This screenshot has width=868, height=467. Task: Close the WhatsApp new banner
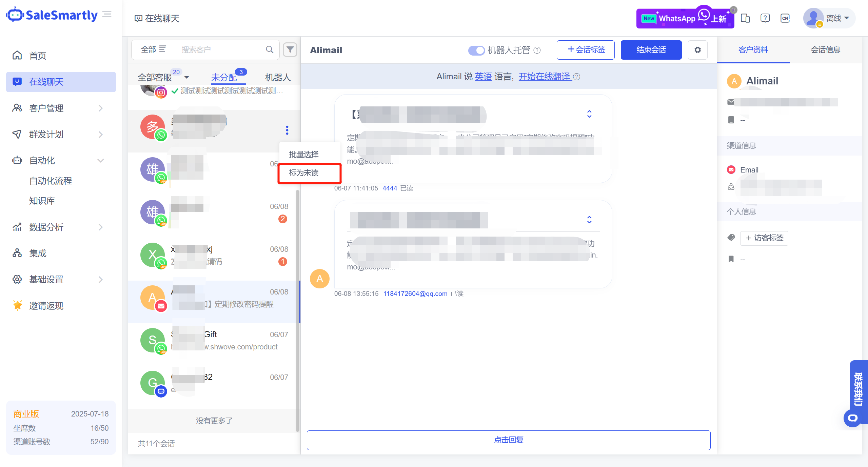[733, 10]
